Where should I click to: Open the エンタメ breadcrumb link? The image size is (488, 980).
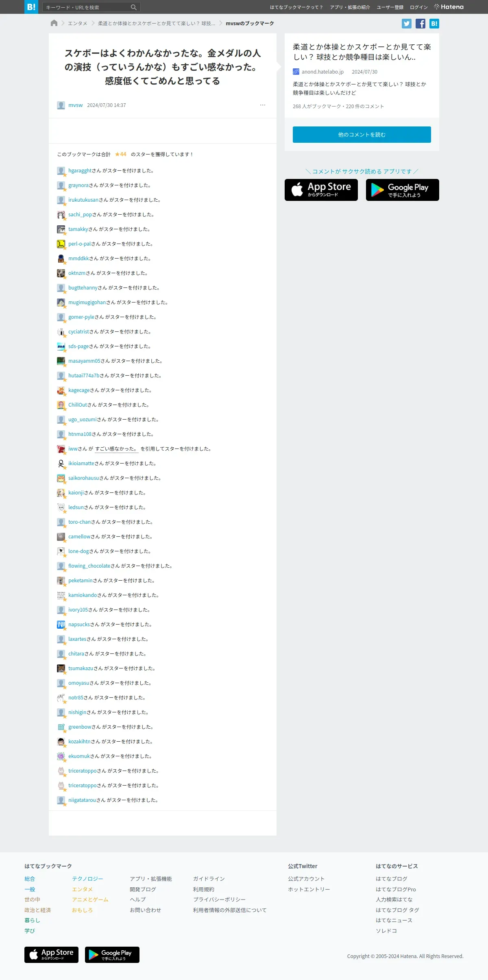(78, 24)
